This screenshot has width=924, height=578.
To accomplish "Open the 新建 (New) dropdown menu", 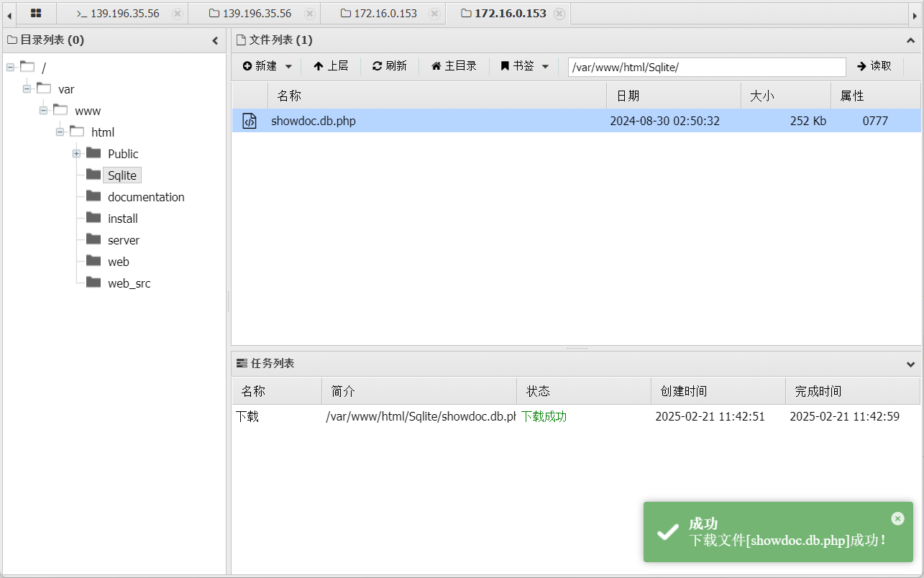I will [x=267, y=66].
